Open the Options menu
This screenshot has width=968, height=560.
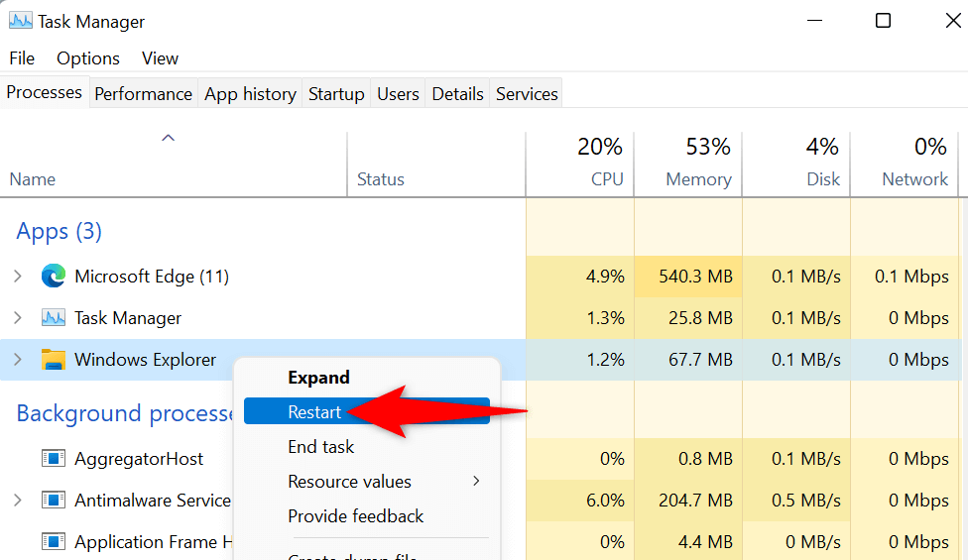[x=88, y=58]
